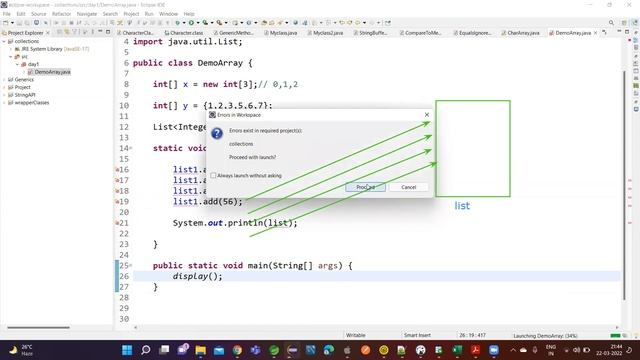
Task: Open the Window menu
Action: tap(168, 14)
